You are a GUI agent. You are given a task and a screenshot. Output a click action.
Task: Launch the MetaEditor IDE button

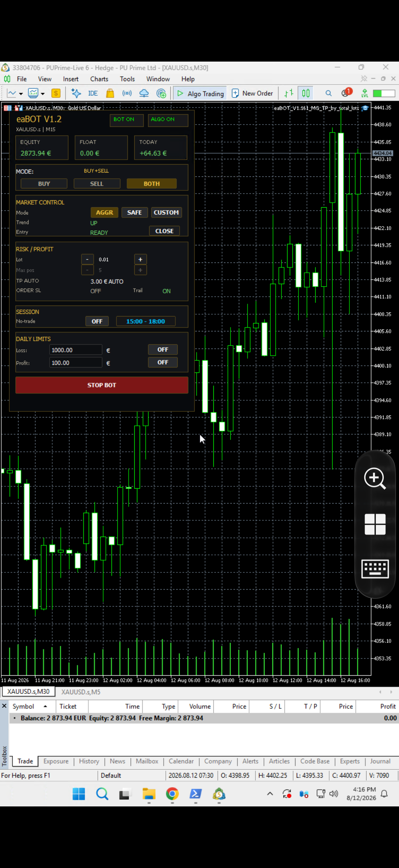pos(93,93)
